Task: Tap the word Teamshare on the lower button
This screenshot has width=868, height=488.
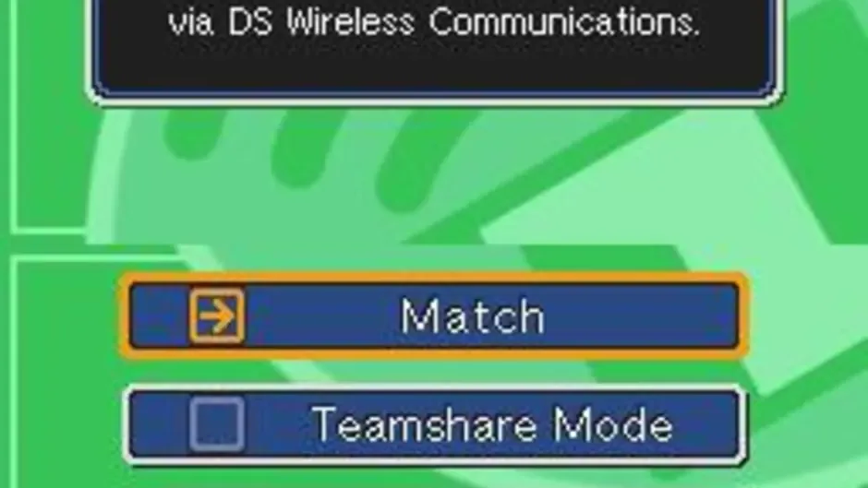Action: pos(424,424)
